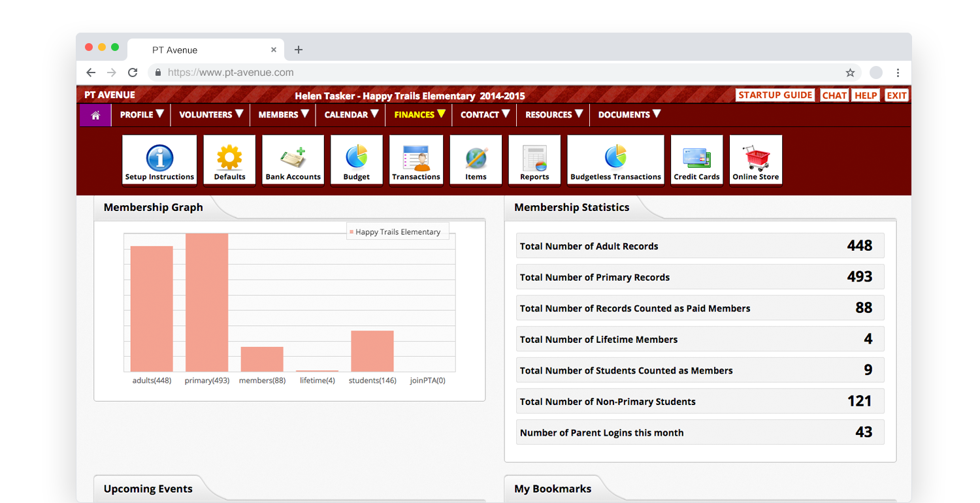The height and width of the screenshot is (503, 980).
Task: Open the Reports icon
Action: tap(534, 160)
